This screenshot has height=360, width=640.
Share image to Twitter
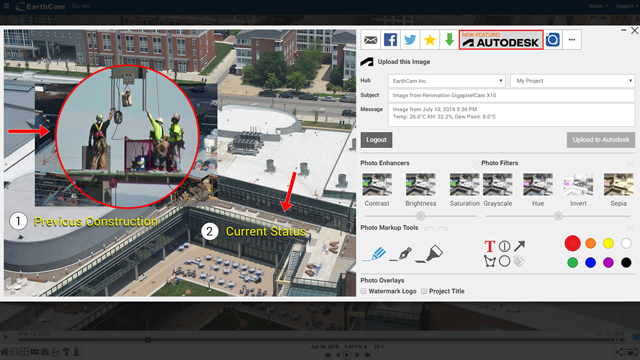[410, 40]
